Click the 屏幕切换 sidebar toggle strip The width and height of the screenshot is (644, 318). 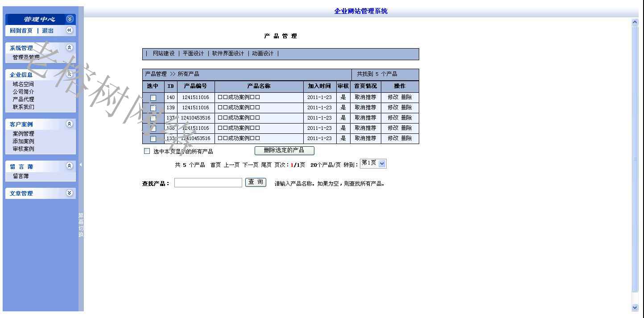point(81,225)
